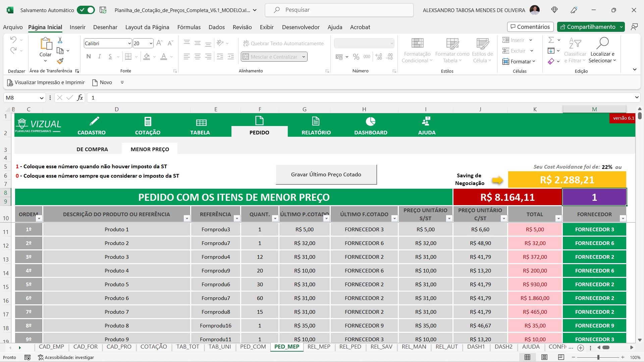Open Formatação Condicional menu

pyautogui.click(x=417, y=50)
